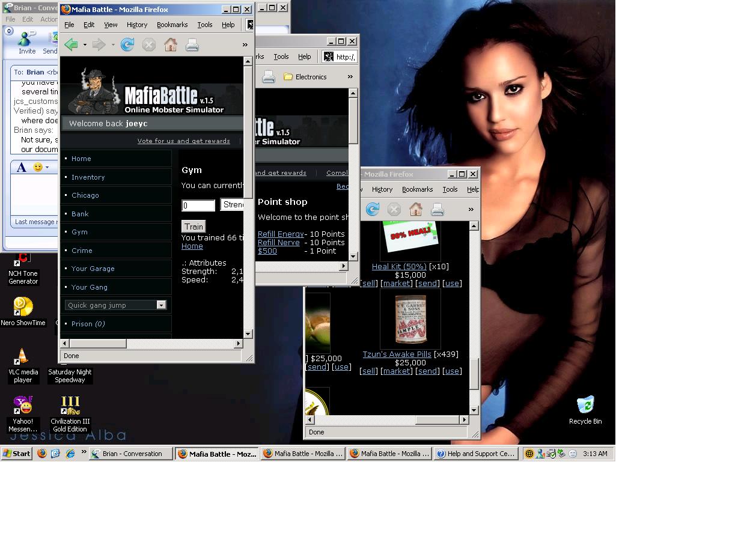Expand toolbar overflow chevron in inventory Firefox
The height and width of the screenshot is (560, 750).
pyautogui.click(x=471, y=209)
